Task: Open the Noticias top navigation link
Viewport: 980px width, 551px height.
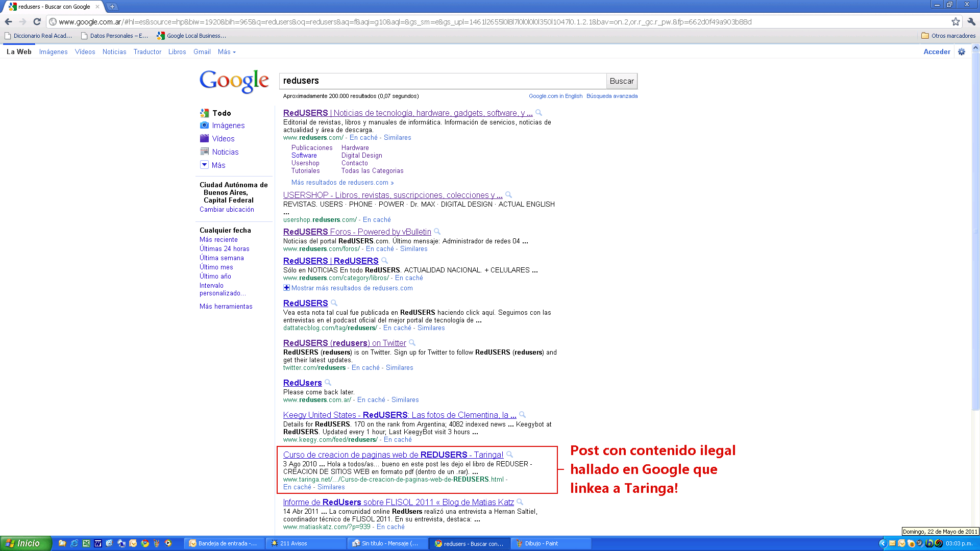Action: pos(114,52)
